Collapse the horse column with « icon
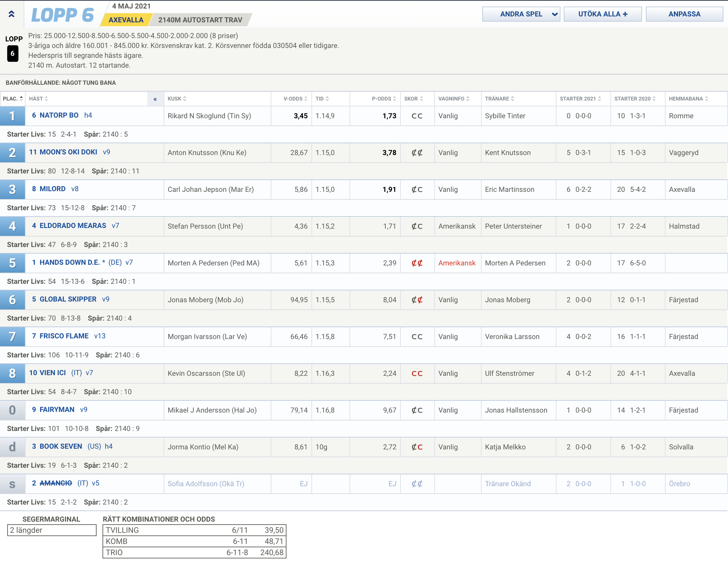 click(x=155, y=99)
